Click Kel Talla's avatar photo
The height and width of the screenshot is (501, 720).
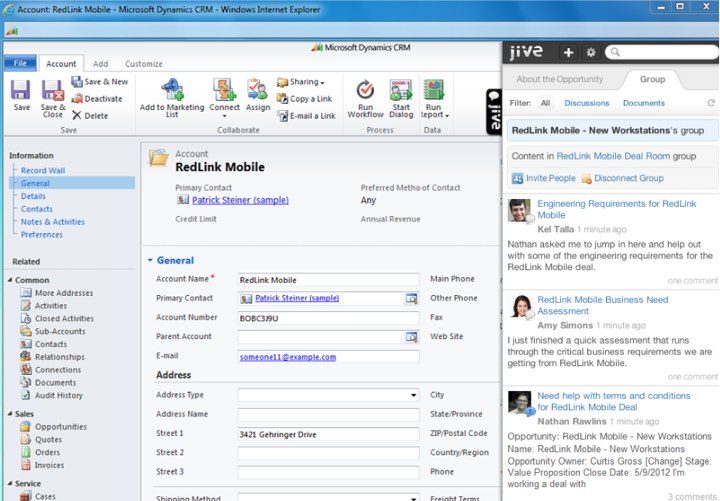(x=519, y=210)
